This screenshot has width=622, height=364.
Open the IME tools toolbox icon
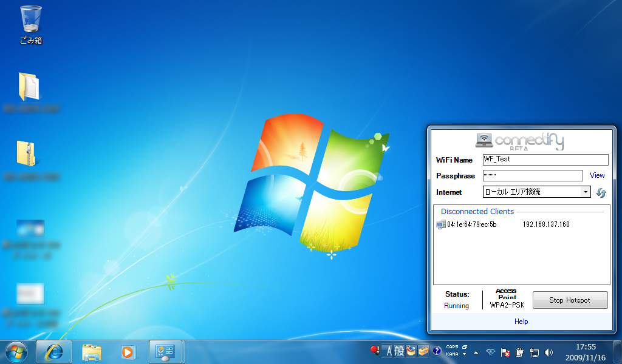point(423,351)
